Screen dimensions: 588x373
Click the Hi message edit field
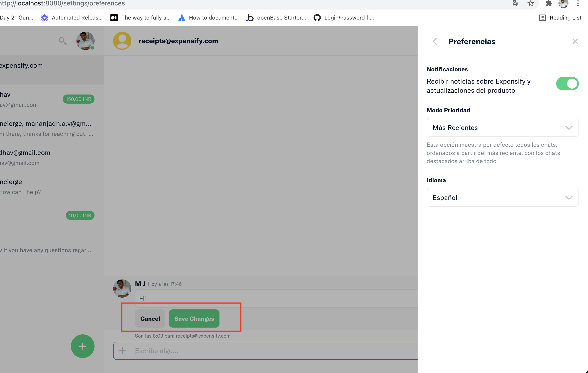[276, 298]
